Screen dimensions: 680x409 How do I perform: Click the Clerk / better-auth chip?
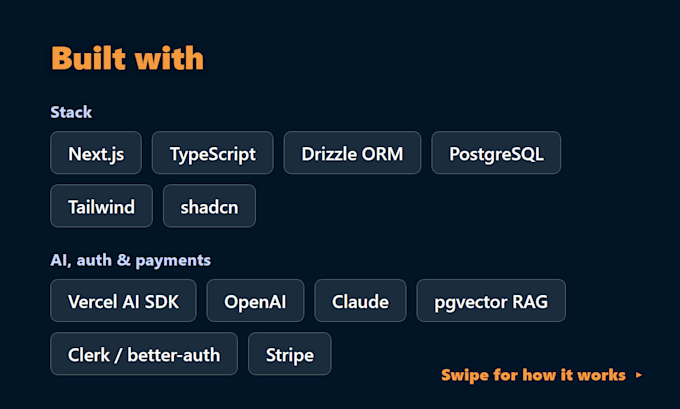point(144,354)
